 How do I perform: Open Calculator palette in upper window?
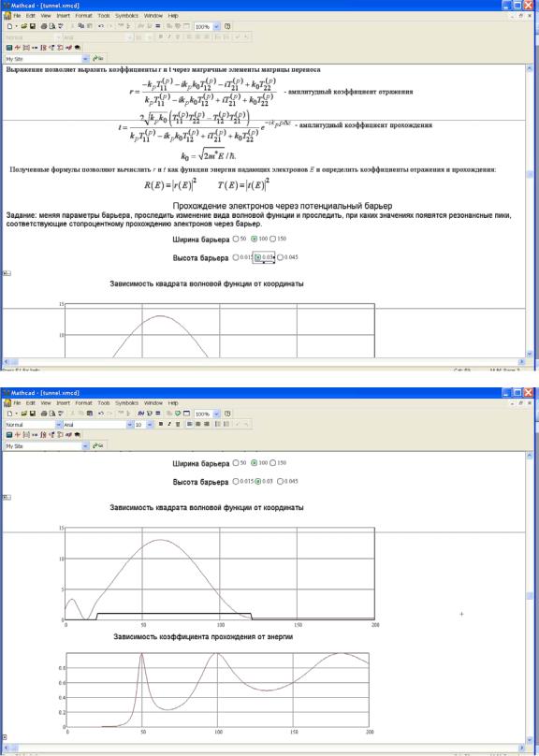pos(9,48)
